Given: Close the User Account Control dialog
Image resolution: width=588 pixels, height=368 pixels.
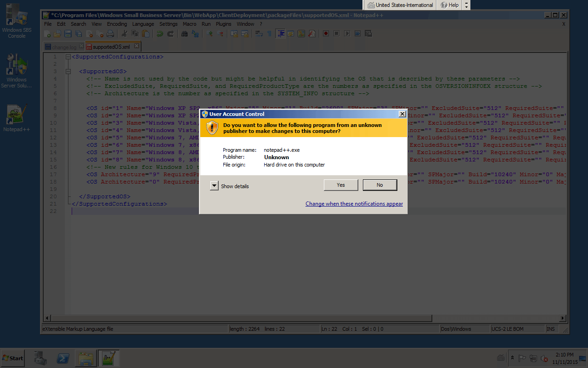Looking at the screenshot, I should (x=402, y=114).
